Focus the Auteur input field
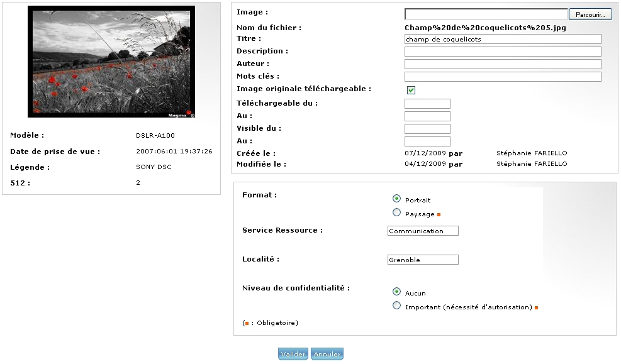The height and width of the screenshot is (364, 621). (x=503, y=64)
